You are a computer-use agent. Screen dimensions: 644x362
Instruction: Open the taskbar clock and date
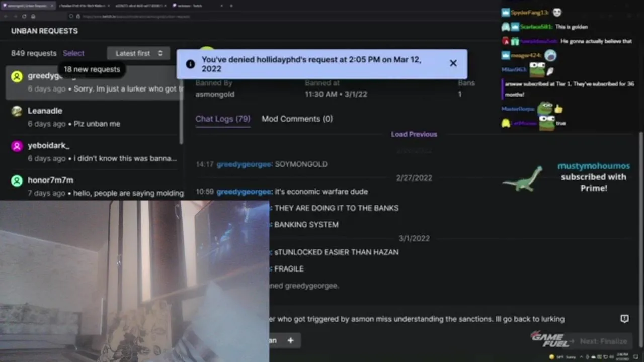(622, 357)
